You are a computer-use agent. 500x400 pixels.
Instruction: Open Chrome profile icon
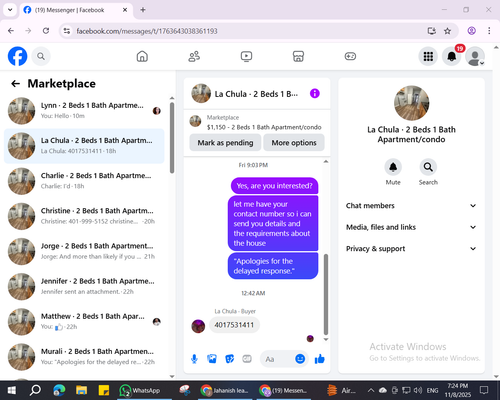[471, 31]
